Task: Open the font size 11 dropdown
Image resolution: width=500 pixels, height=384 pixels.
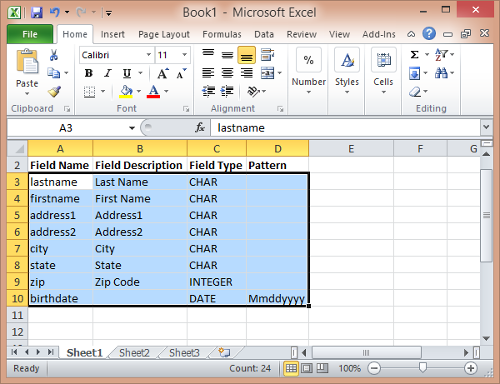Action: coord(184,55)
